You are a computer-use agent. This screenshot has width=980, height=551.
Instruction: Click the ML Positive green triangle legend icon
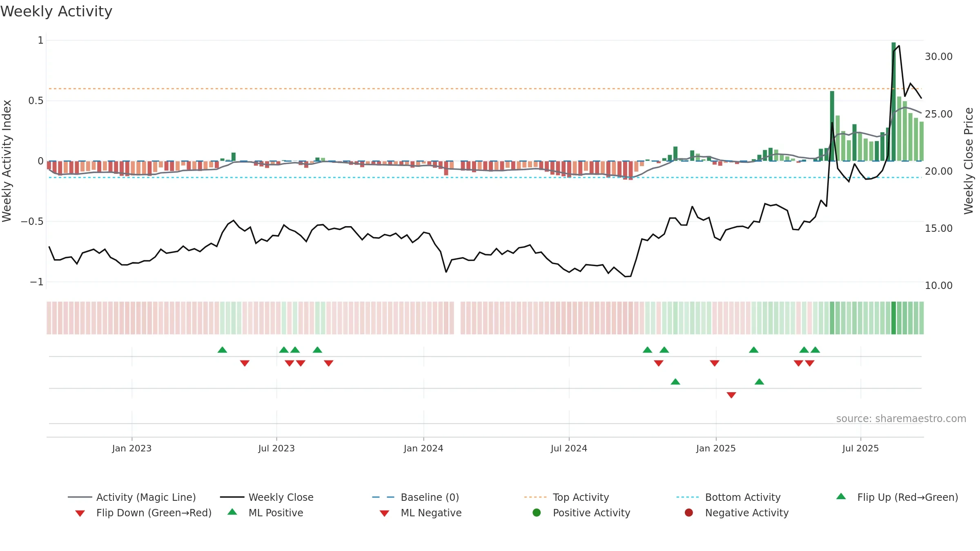coord(232,512)
